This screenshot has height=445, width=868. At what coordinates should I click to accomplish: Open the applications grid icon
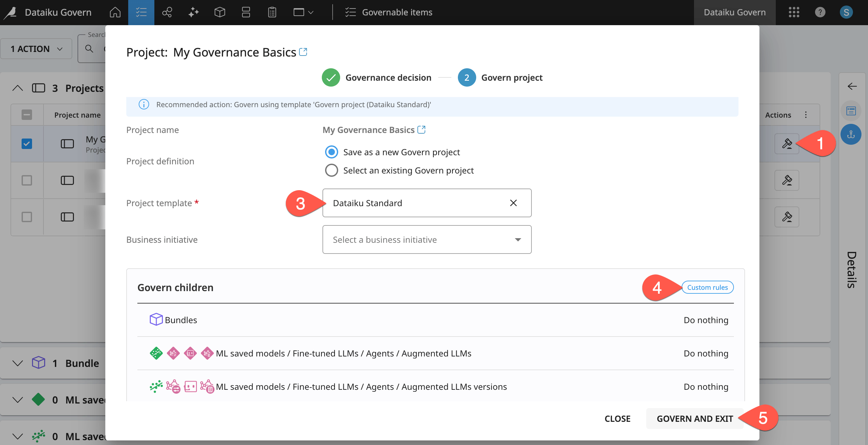pos(793,12)
